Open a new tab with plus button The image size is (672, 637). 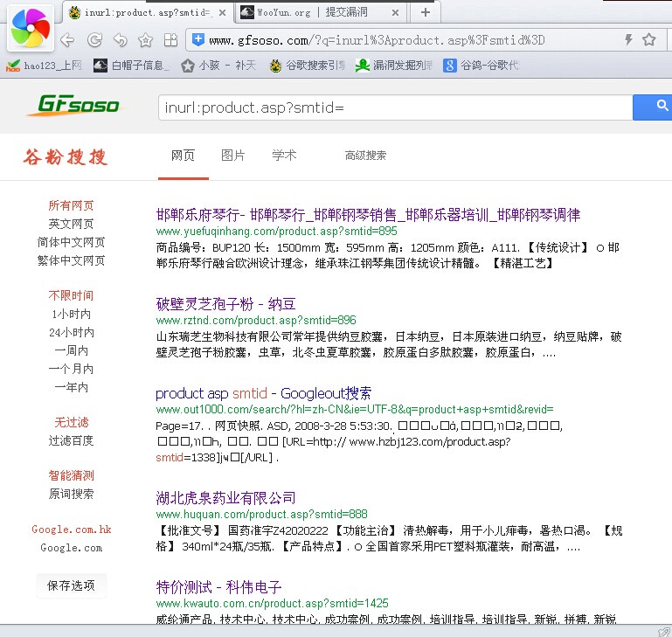click(x=426, y=12)
